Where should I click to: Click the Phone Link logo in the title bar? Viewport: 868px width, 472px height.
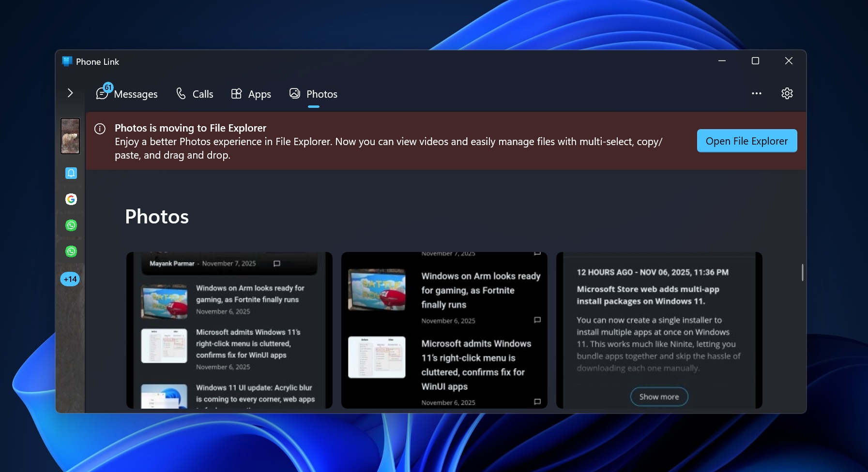pyautogui.click(x=66, y=61)
